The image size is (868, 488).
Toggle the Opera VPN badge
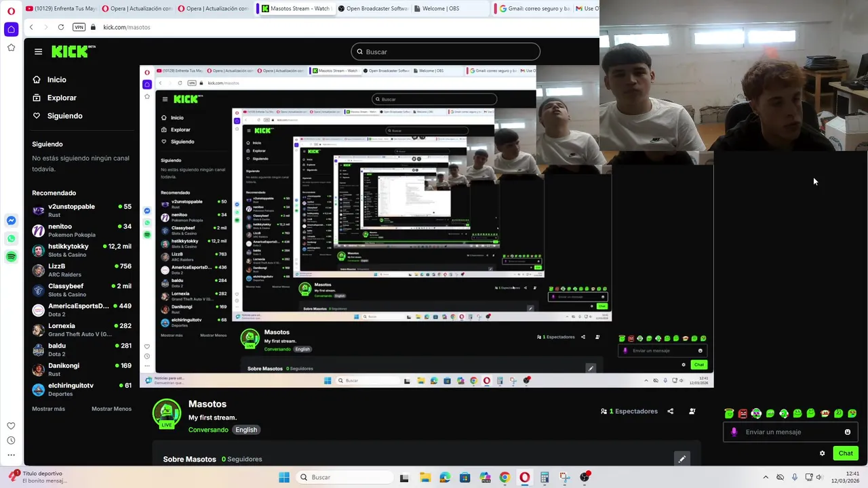pos(79,27)
